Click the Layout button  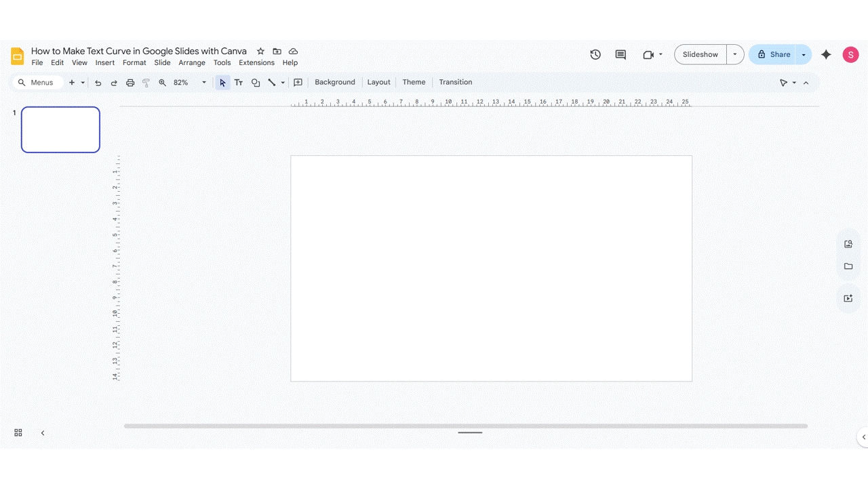coord(379,83)
